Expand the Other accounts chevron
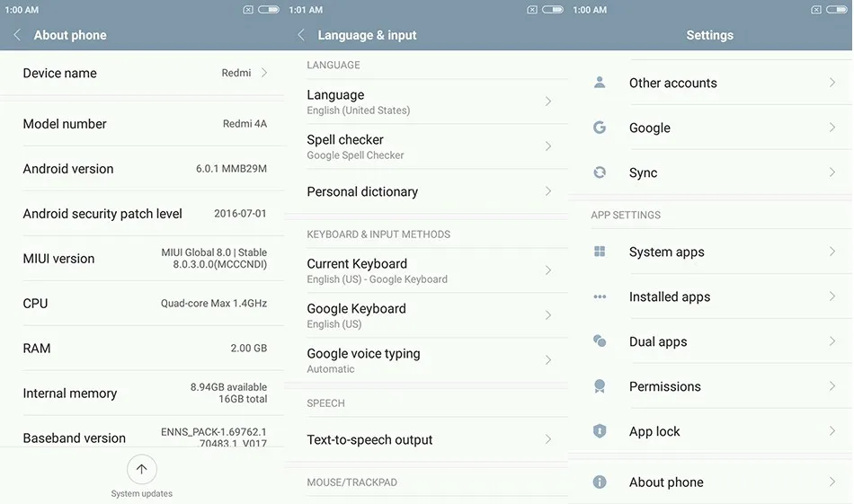 click(832, 83)
